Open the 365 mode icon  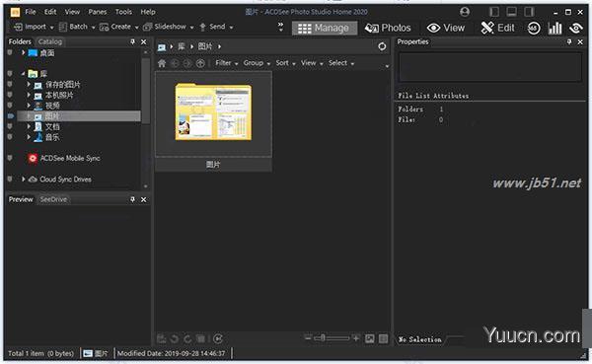534,29
